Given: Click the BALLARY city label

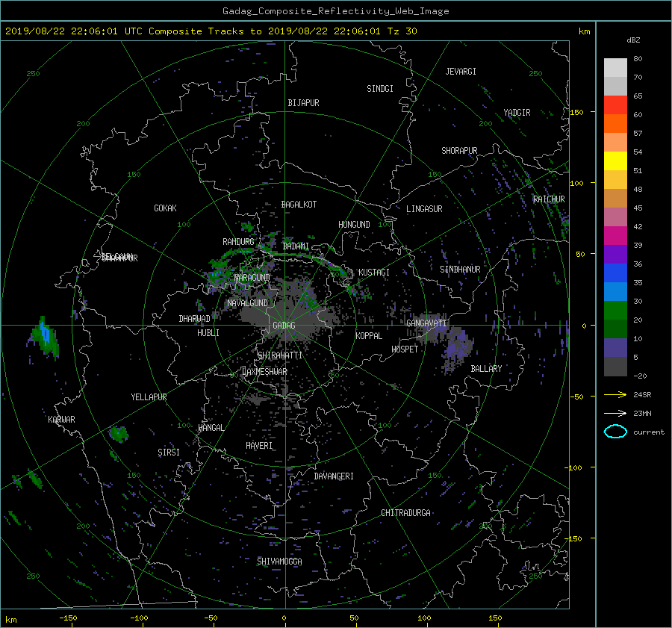Looking at the screenshot, I should (486, 369).
